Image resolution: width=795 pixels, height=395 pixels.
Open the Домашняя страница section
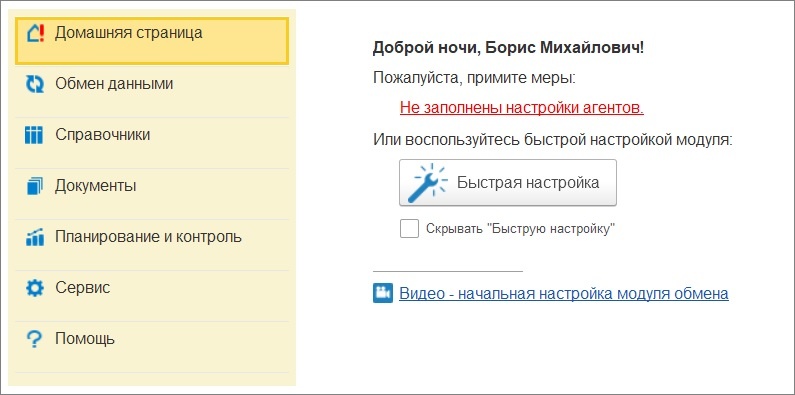coord(152,41)
